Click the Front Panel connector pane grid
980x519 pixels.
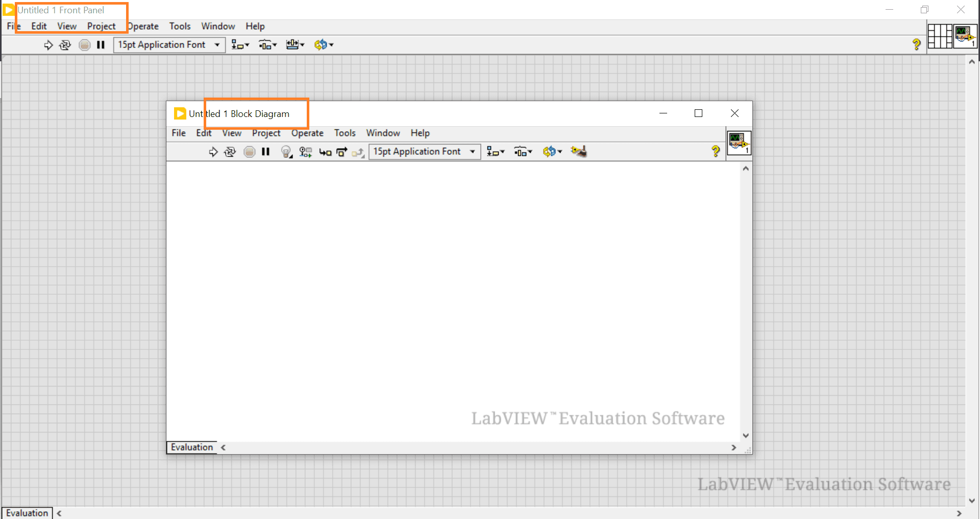tap(940, 36)
